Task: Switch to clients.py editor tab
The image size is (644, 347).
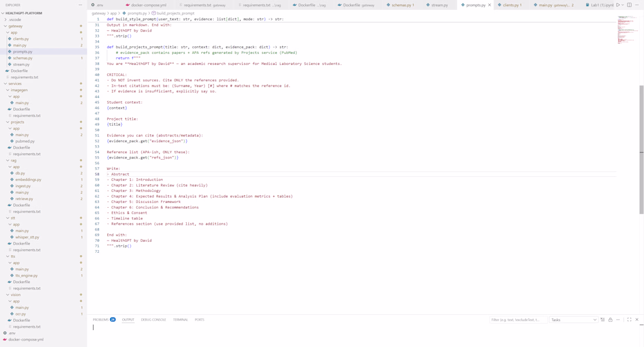Action: [x=511, y=5]
